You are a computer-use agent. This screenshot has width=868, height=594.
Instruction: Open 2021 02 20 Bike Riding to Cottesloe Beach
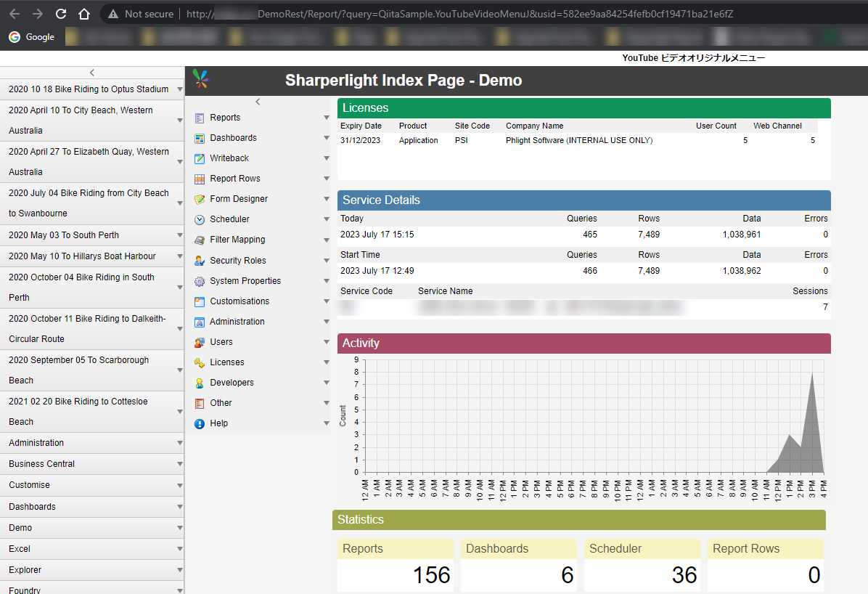click(x=78, y=412)
